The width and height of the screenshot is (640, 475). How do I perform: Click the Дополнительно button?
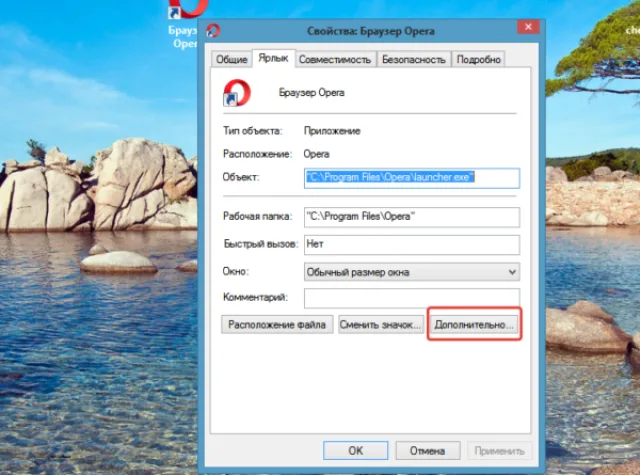click(474, 324)
